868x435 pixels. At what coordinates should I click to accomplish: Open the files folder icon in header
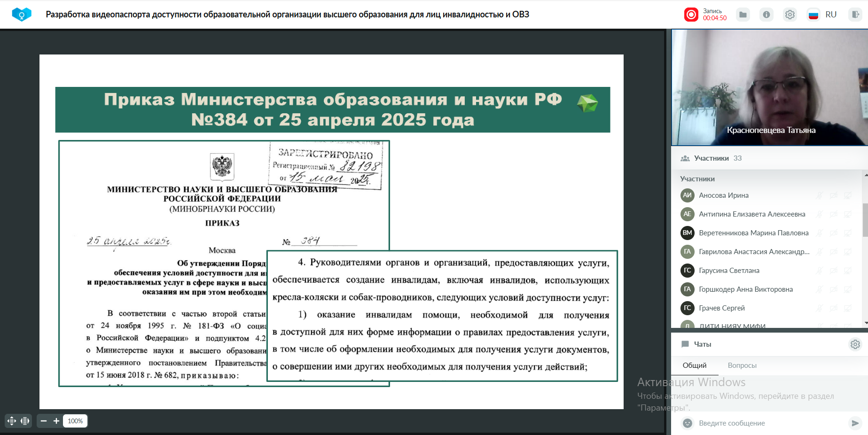(x=743, y=15)
